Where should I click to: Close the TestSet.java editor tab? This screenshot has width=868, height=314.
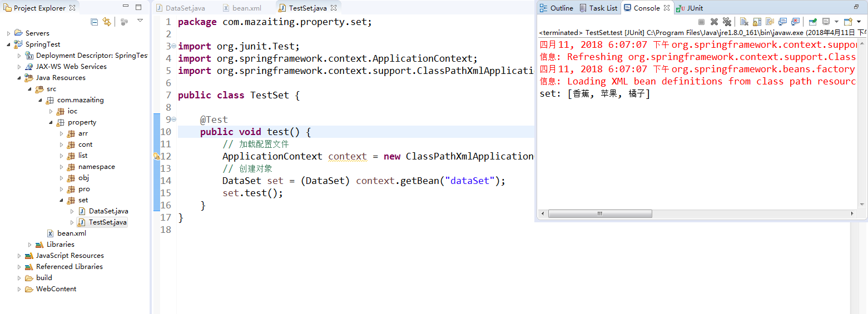click(x=334, y=8)
